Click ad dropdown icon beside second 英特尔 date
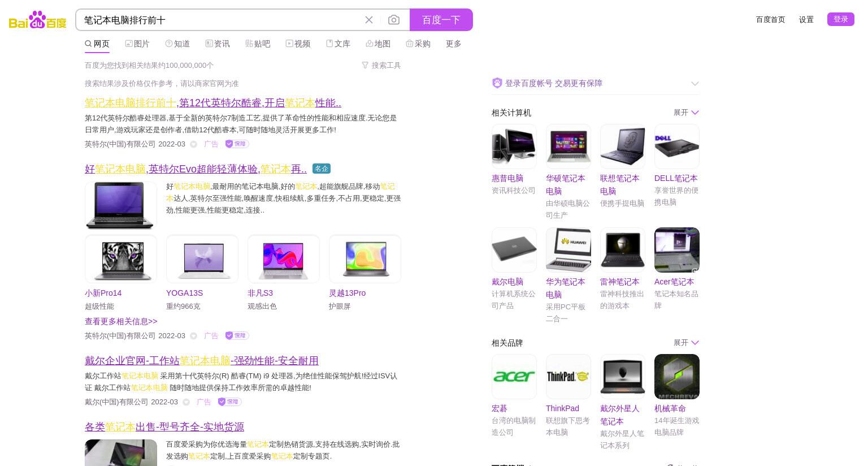 coord(193,336)
